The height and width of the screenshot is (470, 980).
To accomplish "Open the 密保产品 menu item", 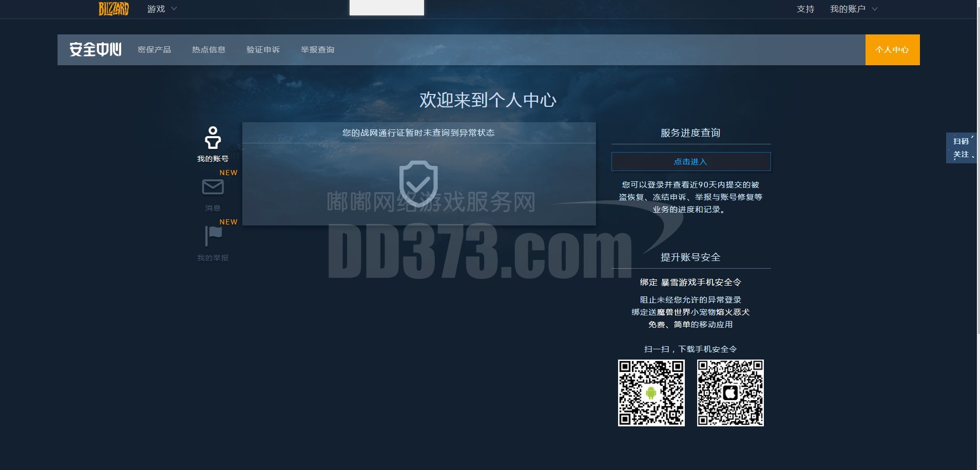I will pos(154,50).
